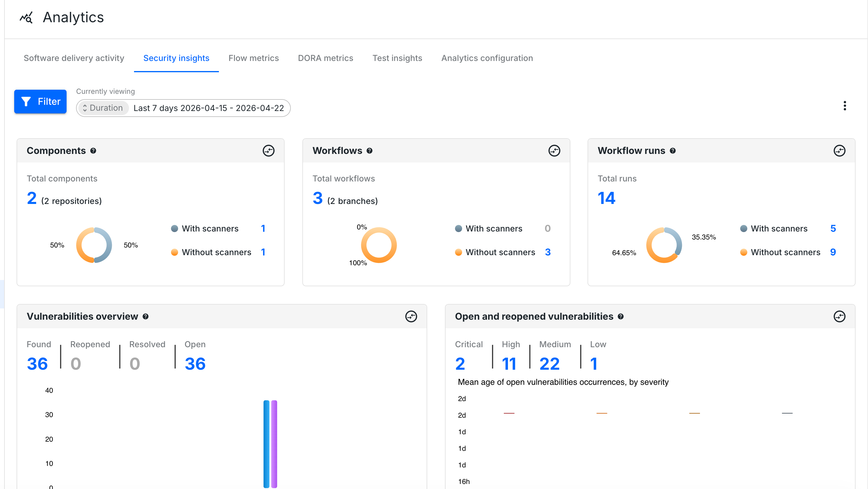Click the 35.35% label on runs donut
Screen dimensions: 868x489
704,237
